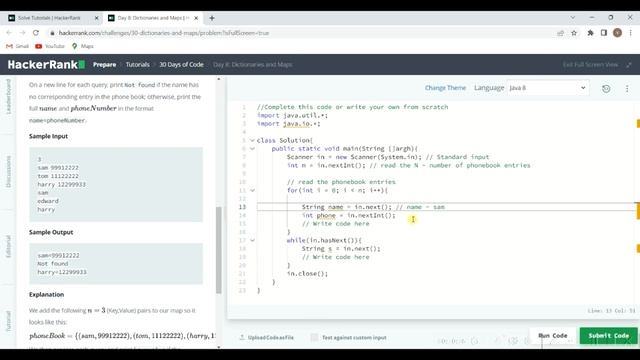Click the share page icon in address bar
Viewport: 640px width, 360px height.
coord(560,33)
